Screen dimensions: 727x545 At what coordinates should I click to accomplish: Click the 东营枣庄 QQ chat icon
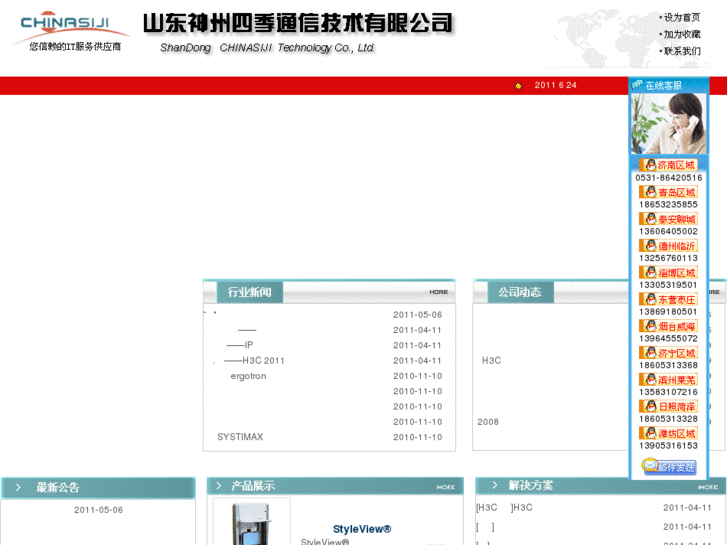pos(668,299)
